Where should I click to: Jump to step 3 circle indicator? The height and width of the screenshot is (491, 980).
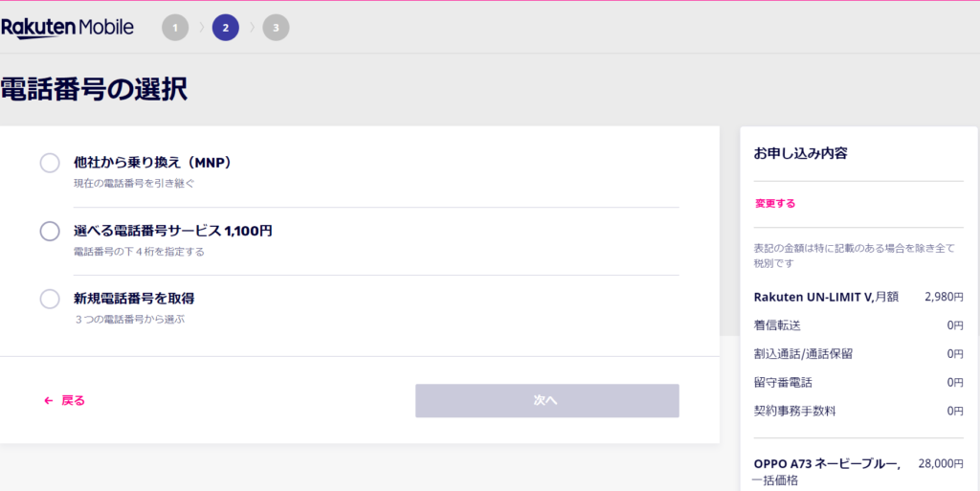pyautogui.click(x=277, y=28)
